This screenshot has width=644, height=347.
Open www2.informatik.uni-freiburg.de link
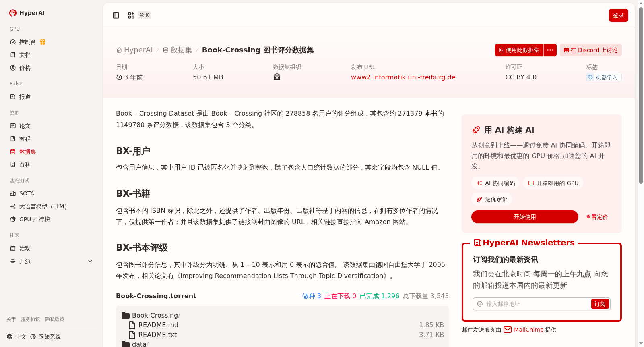click(403, 77)
